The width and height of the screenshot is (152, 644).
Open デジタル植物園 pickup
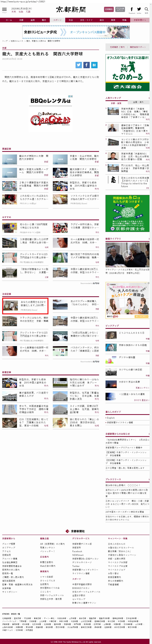tap(127, 357)
